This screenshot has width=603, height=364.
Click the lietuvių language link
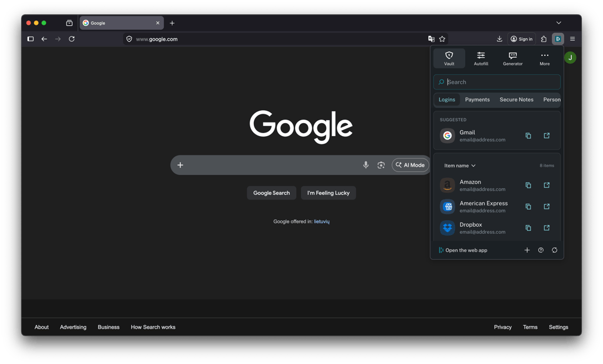tap(322, 221)
